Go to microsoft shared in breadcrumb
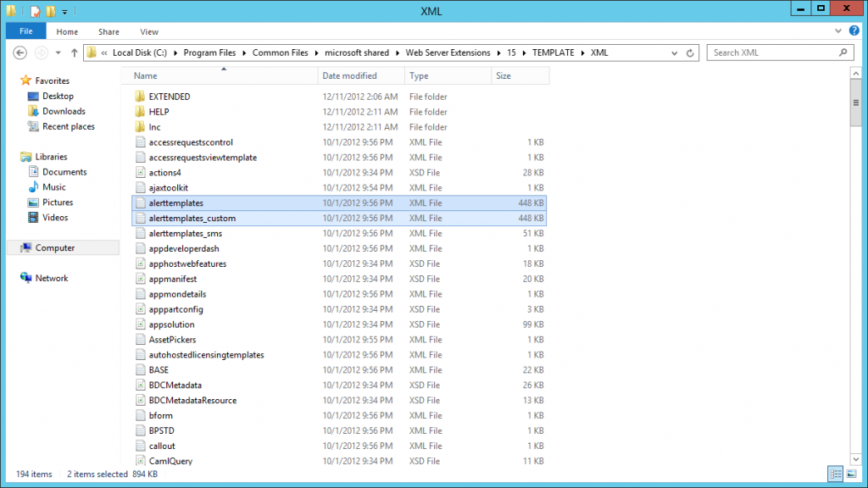The width and height of the screenshot is (868, 488). pos(357,53)
